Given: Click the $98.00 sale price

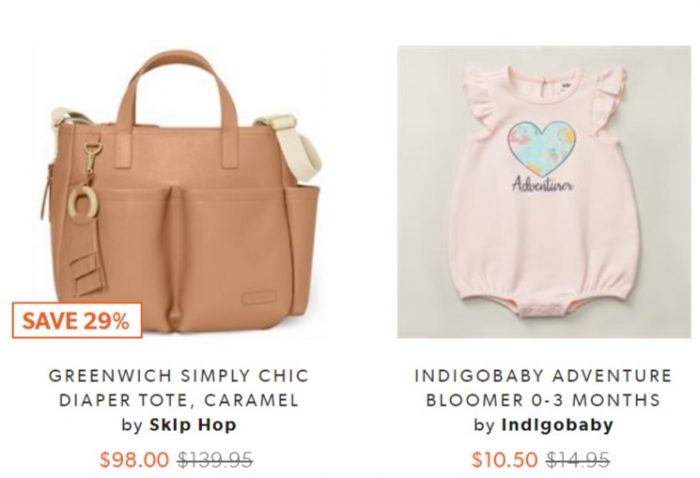Looking at the screenshot, I should (134, 459).
